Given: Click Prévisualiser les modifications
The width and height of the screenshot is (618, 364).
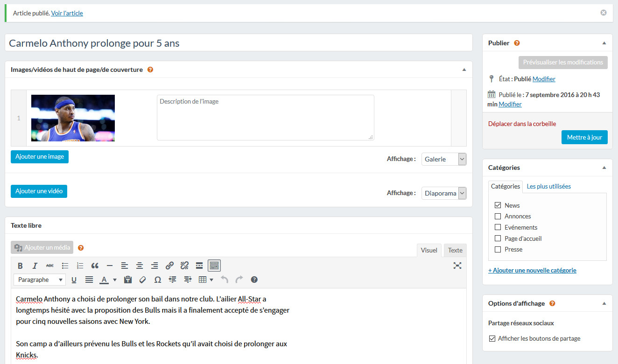Looking at the screenshot, I should point(563,62).
